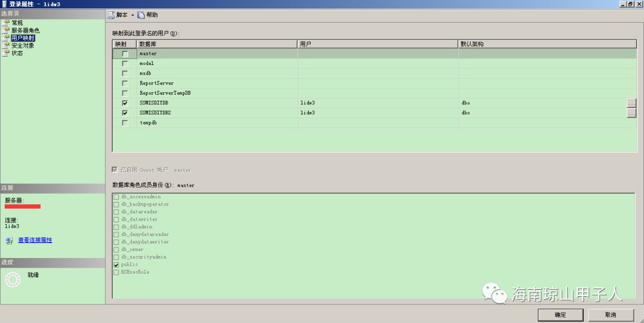Select the 常规 page
The height and width of the screenshot is (323, 644).
tap(17, 23)
